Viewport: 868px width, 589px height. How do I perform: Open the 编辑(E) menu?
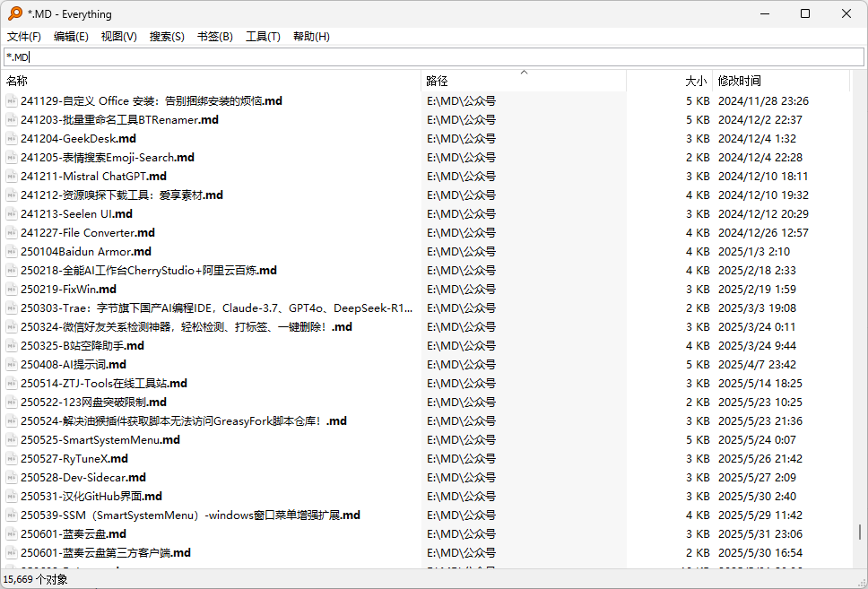[x=71, y=37]
